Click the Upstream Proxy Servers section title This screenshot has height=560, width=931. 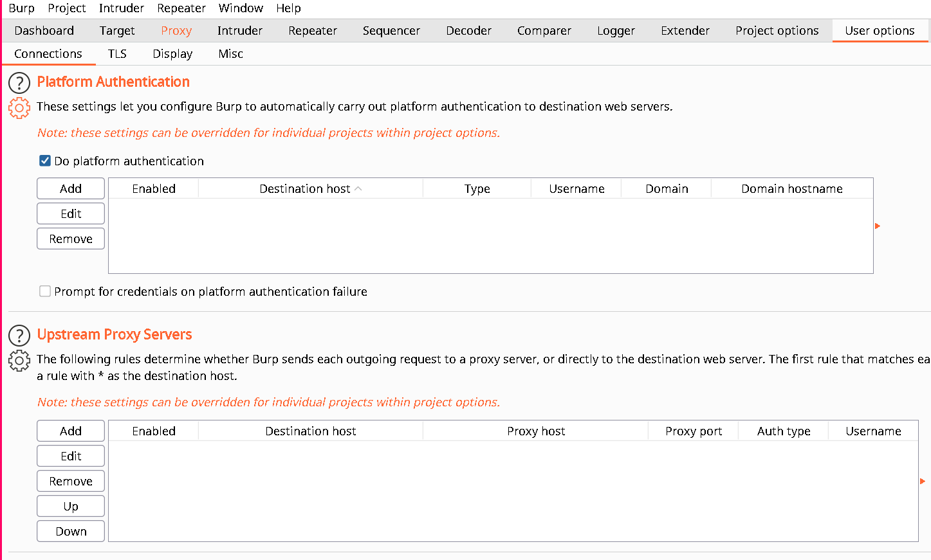pos(115,334)
